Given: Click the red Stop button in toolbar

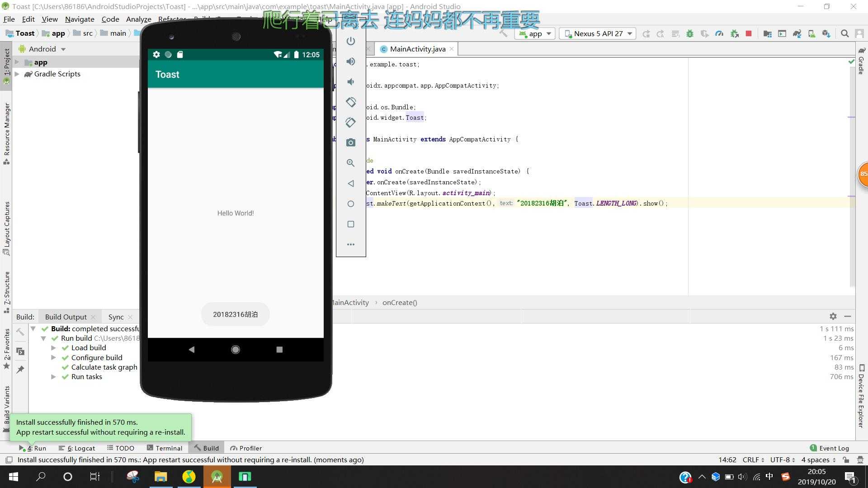Looking at the screenshot, I should (x=749, y=33).
